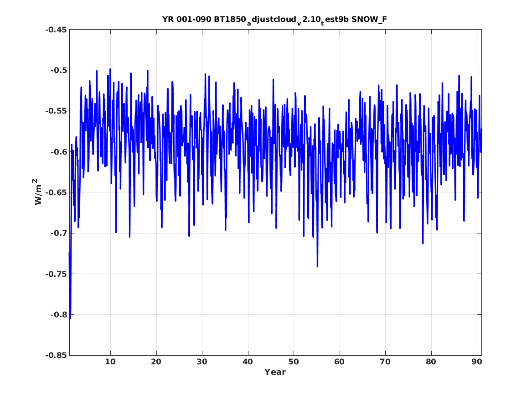Screen dimensions: 532x399
Task: Click the y-axis tick label -0.8
Action: (59, 315)
